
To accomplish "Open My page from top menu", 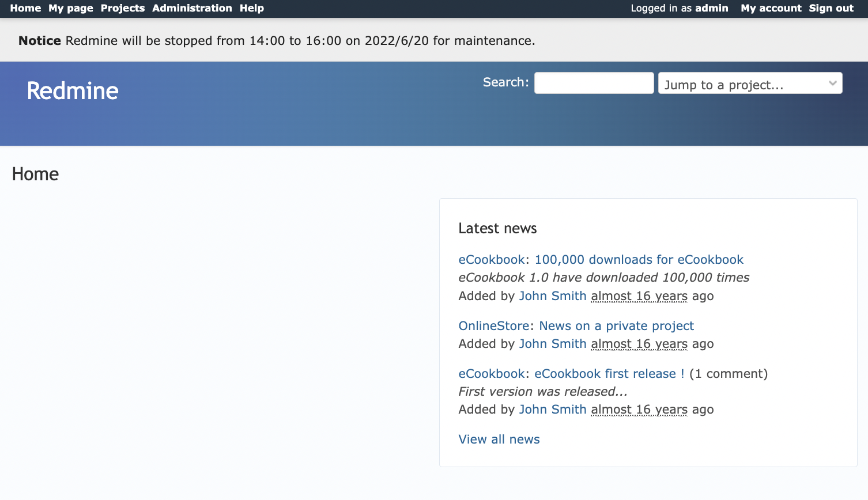I will coord(71,8).
